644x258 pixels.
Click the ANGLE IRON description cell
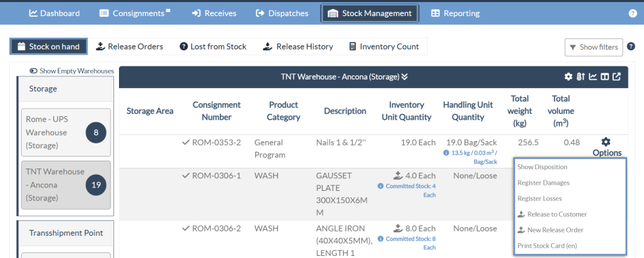click(344, 241)
